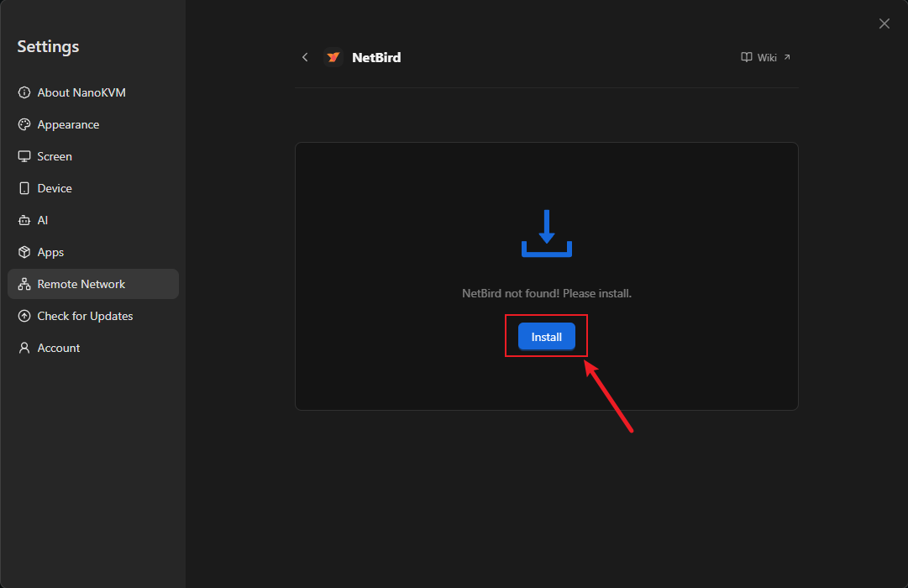The image size is (908, 588).
Task: Click the external link arrow beside Wiki
Action: pyautogui.click(x=787, y=57)
